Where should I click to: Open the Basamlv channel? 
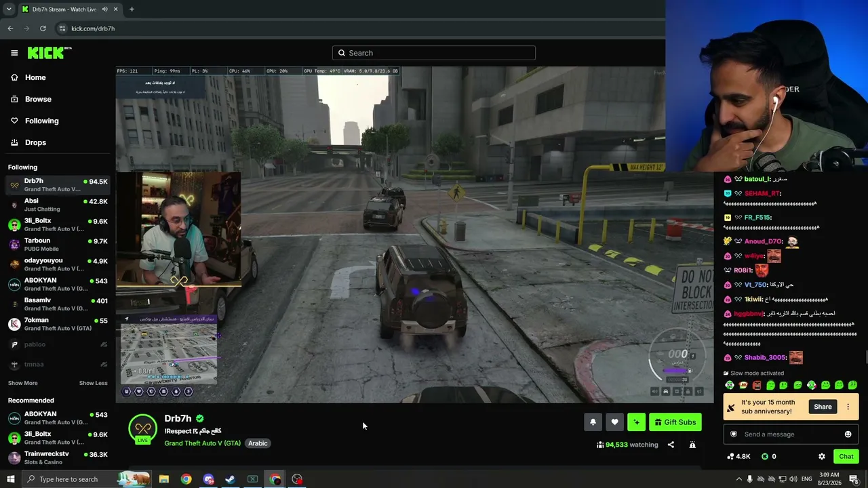[58, 304]
